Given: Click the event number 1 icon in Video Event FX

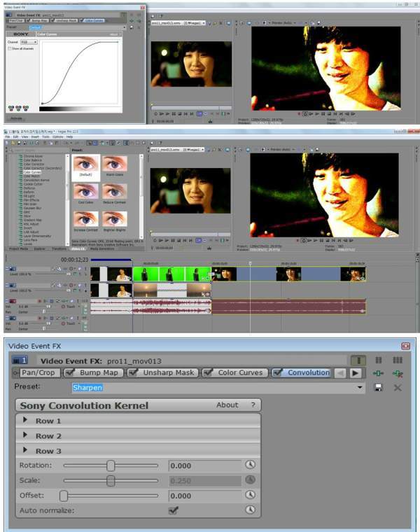Looking at the screenshot, I should (20, 360).
